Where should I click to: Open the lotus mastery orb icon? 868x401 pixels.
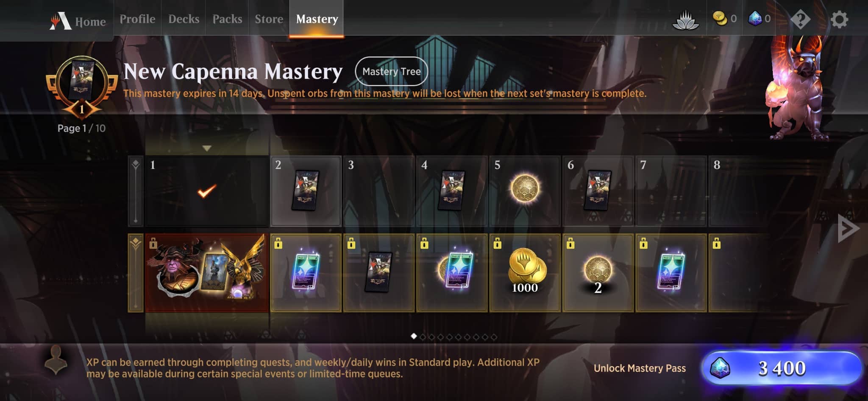click(685, 20)
